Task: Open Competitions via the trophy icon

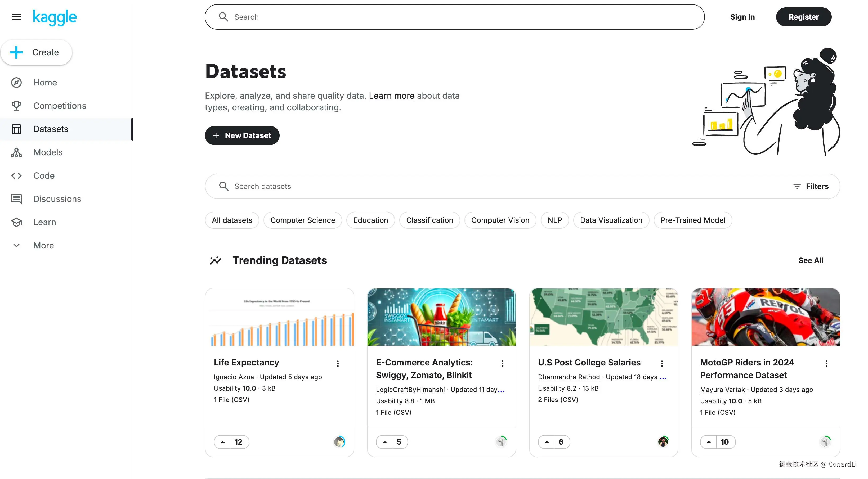Action: click(x=16, y=106)
